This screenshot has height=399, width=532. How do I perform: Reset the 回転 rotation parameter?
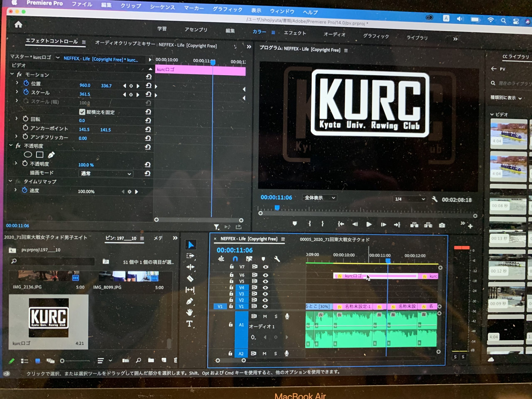148,120
